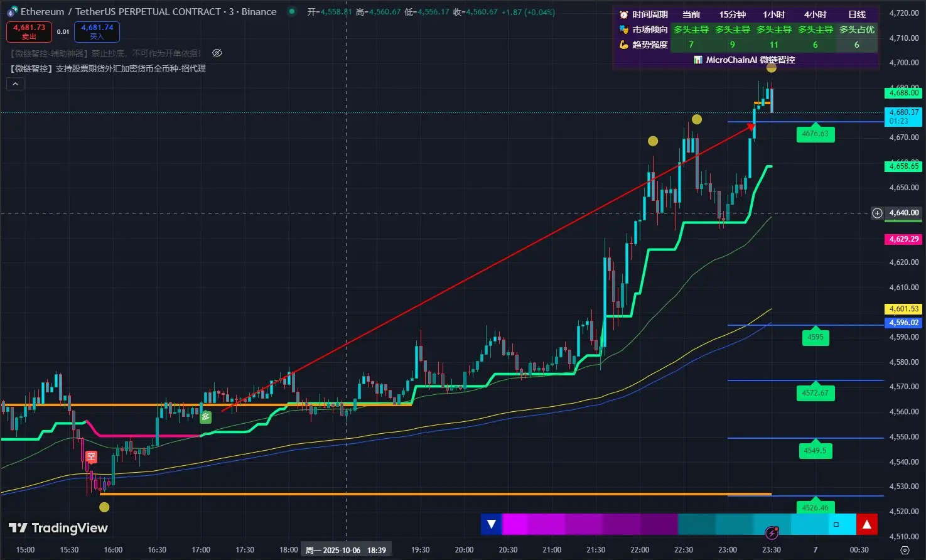The height and width of the screenshot is (560, 926).
Task: Click the green 4,658.65 price scale label
Action: [x=904, y=166]
